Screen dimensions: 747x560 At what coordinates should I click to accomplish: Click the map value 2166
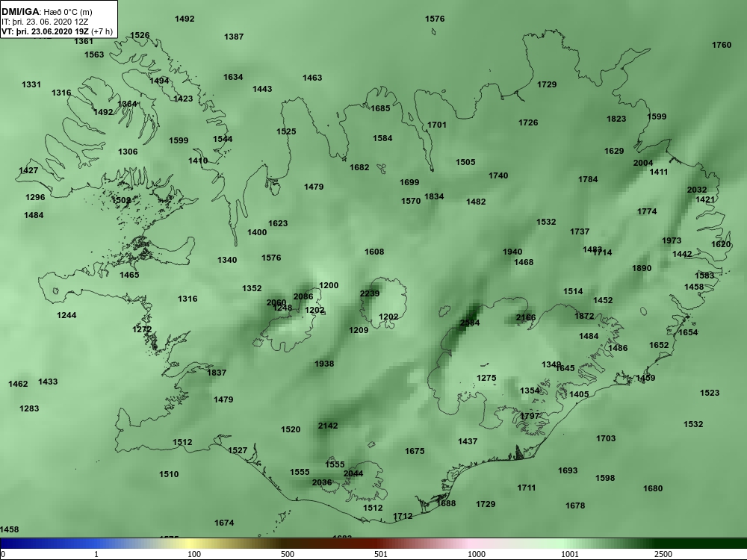(526, 317)
